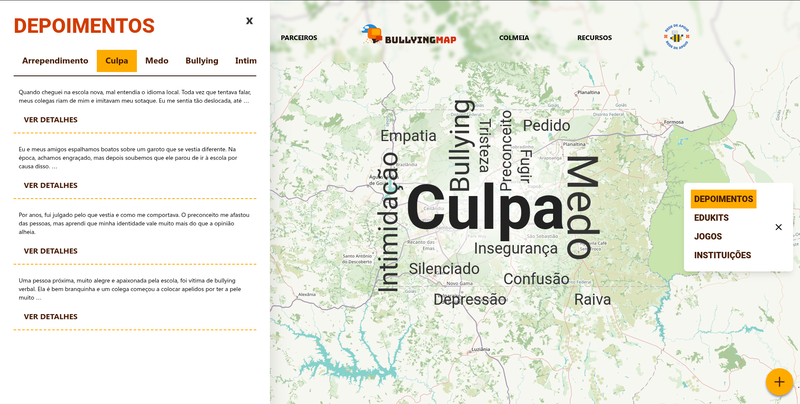The width and height of the screenshot is (800, 404).
Task: Select Instituições in the popup menu
Action: (x=722, y=255)
